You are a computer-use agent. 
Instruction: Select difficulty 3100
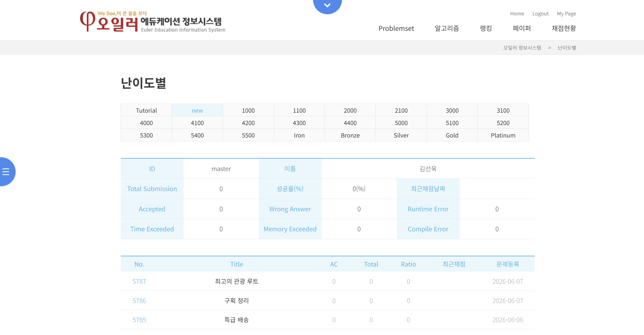(503, 110)
